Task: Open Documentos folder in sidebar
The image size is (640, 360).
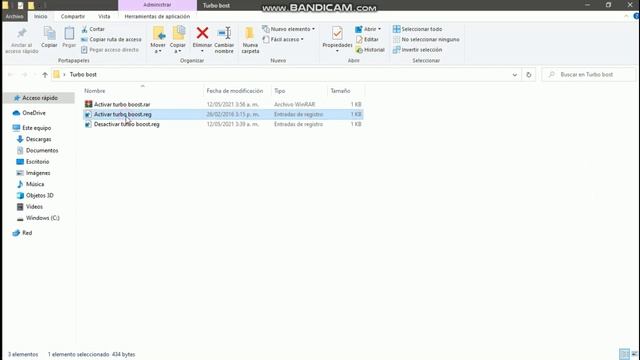Action: pos(42,150)
